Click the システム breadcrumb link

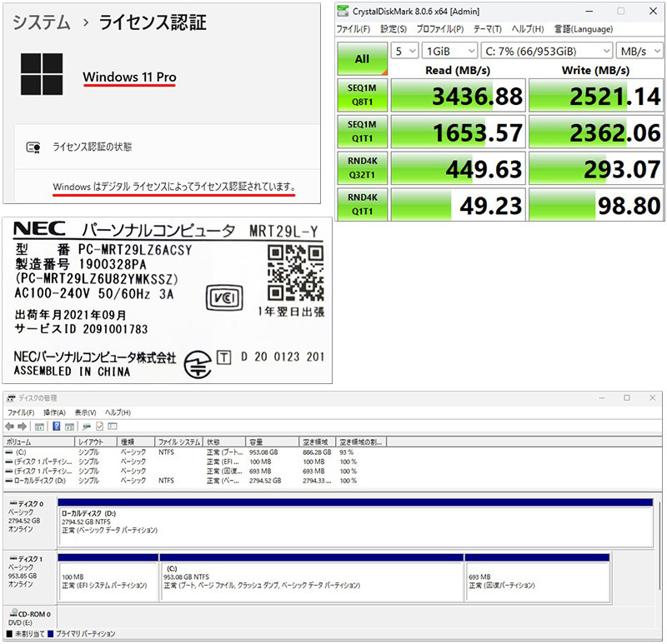(41, 22)
